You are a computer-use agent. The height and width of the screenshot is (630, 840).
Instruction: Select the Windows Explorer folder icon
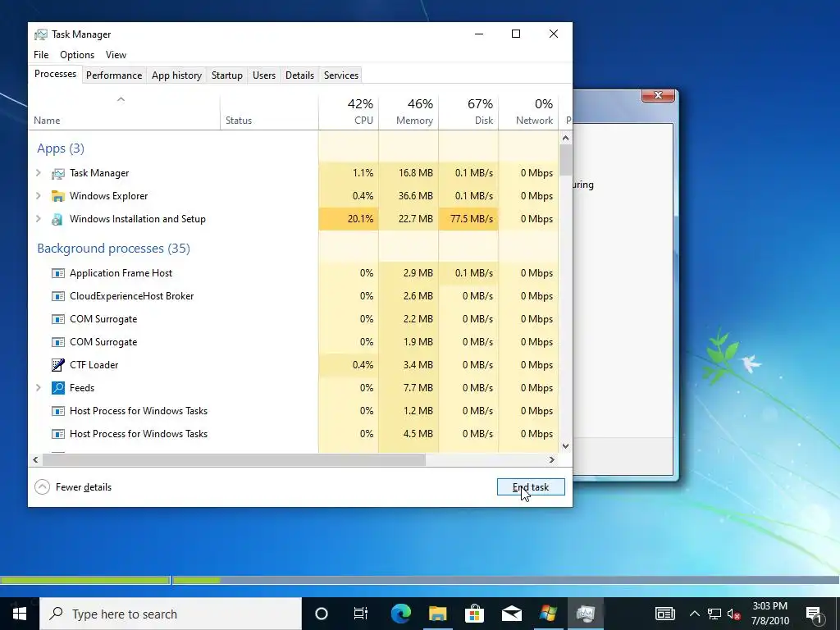coord(58,196)
